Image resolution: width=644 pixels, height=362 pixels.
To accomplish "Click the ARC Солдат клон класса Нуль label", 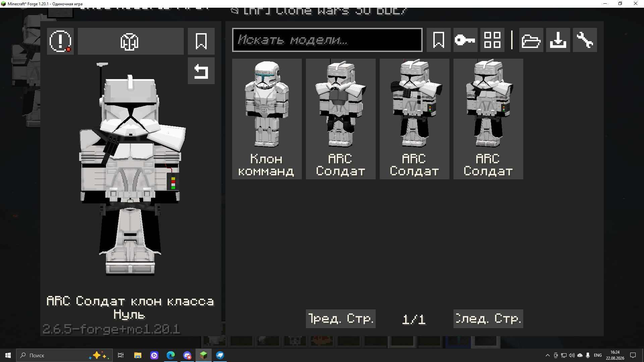I will pos(130,308).
